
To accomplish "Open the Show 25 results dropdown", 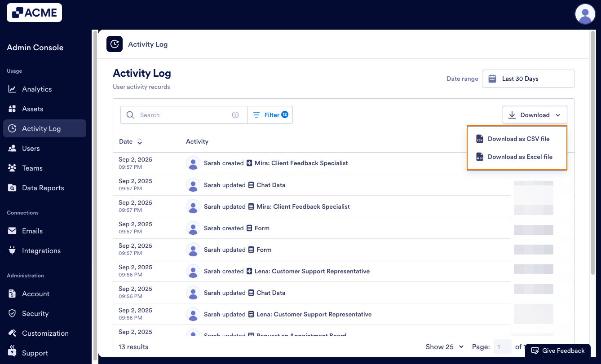I will click(444, 346).
